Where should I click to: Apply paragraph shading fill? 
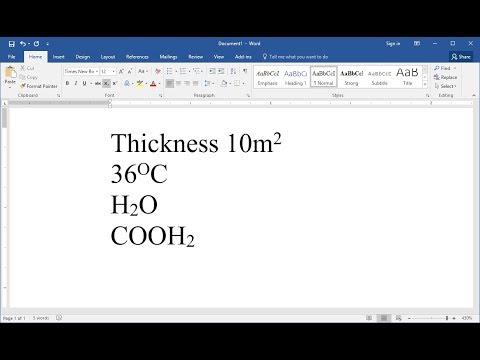[x=224, y=83]
